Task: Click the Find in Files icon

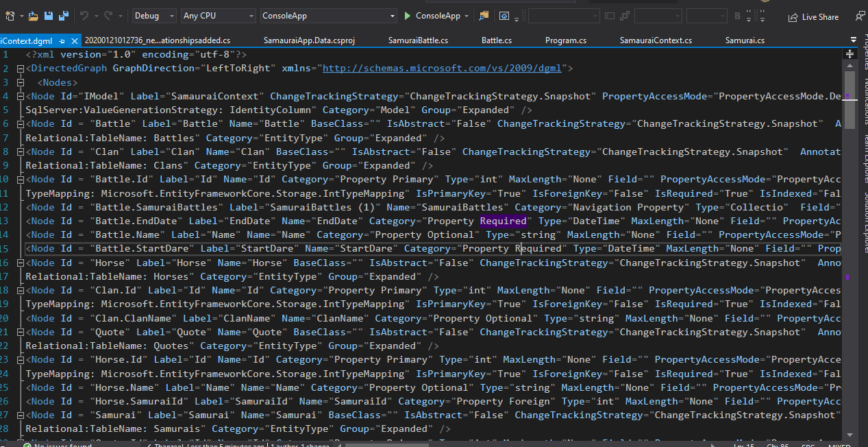Action: point(484,15)
